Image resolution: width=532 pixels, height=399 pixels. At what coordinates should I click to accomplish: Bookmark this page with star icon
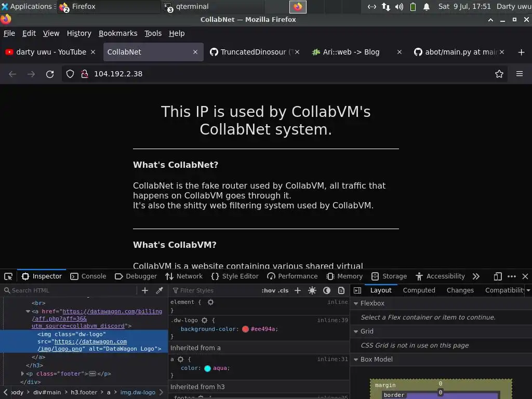(499, 74)
